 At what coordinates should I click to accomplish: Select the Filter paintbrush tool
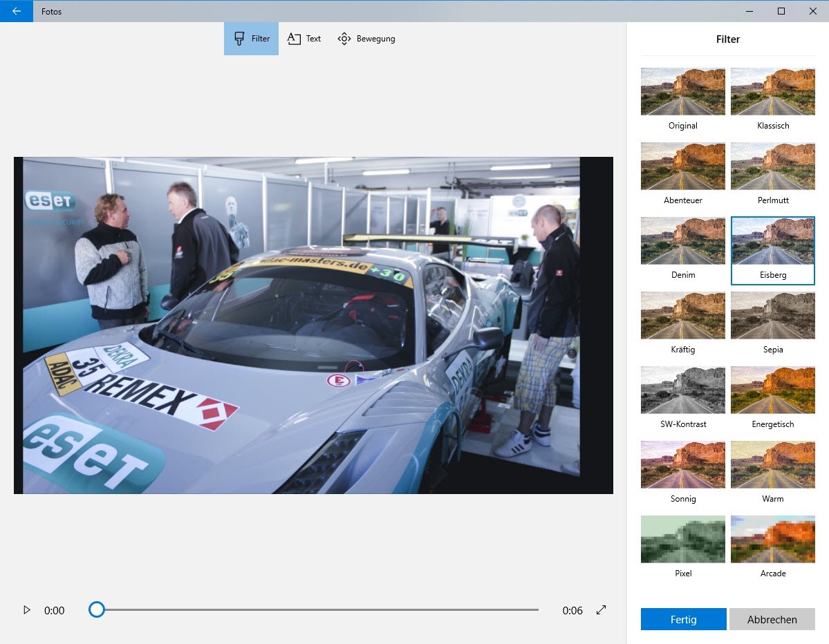click(x=252, y=39)
